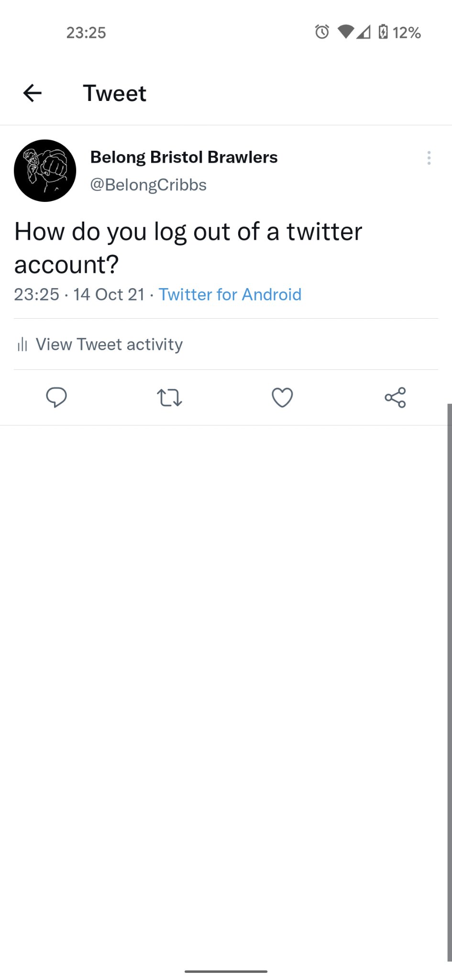Reply to the tweet via speech bubble

click(56, 398)
